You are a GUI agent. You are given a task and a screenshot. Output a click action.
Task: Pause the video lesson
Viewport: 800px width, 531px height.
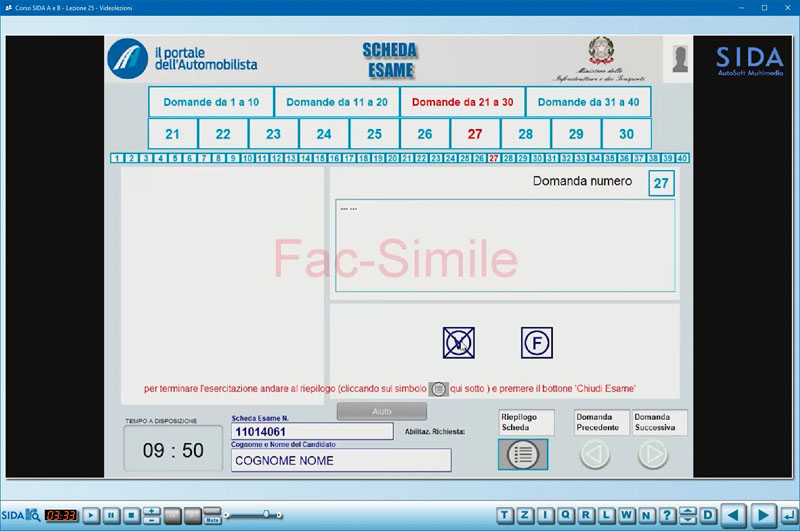tap(111, 515)
